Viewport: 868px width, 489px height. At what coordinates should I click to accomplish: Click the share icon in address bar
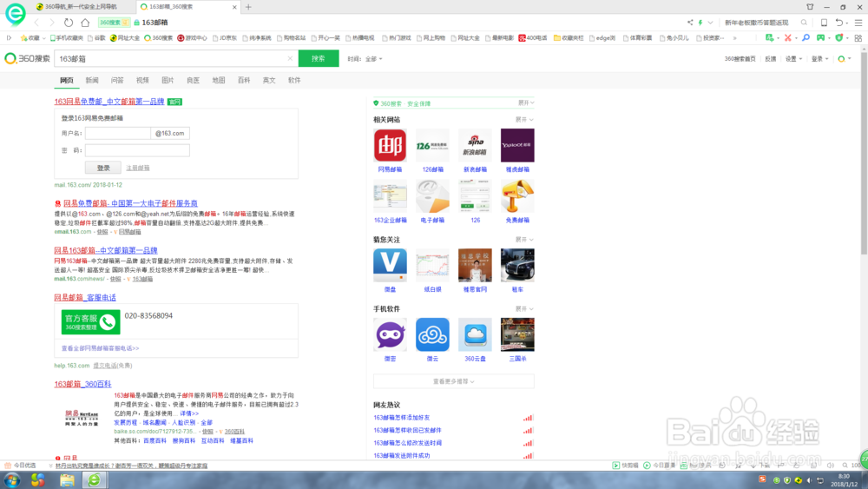[690, 23]
